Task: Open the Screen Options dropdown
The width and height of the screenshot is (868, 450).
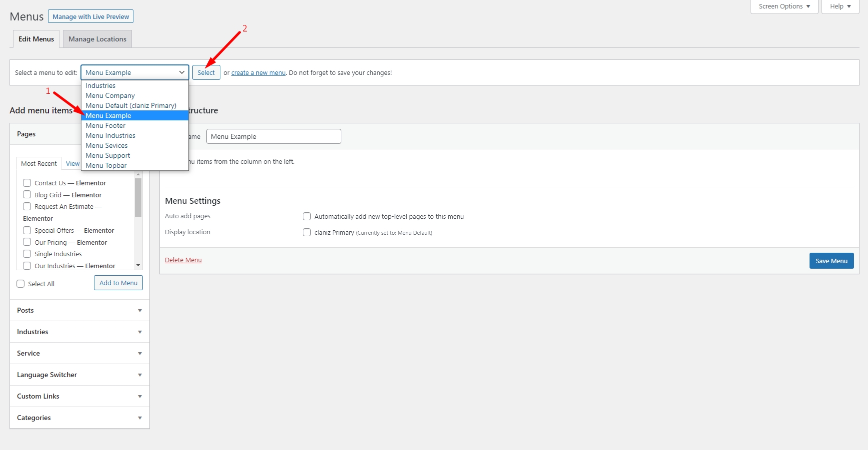Action: (x=784, y=6)
